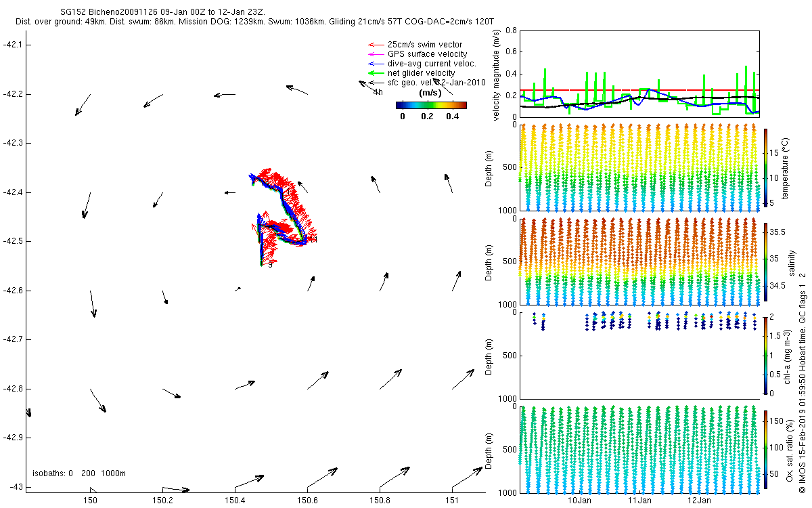Click 'Depth (m)' label of temperature panel
The width and height of the screenshot is (812, 508).
pos(490,168)
